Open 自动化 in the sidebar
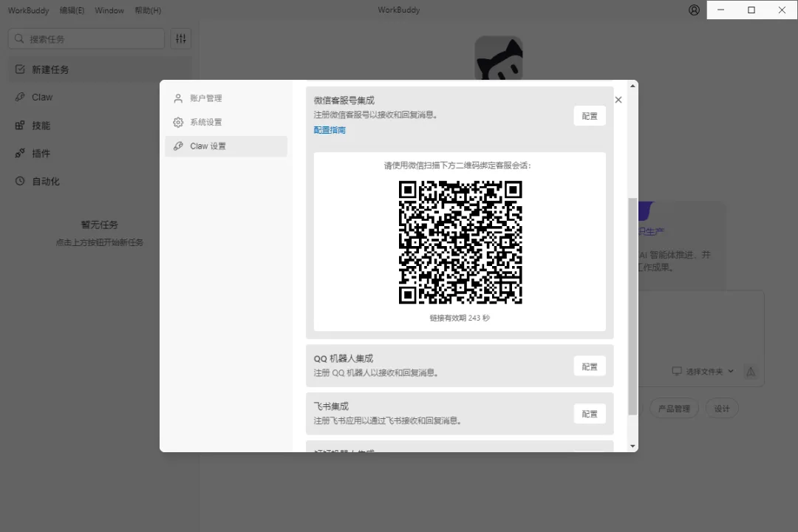Screen dimensions: 798x532 [x=100, y=181]
